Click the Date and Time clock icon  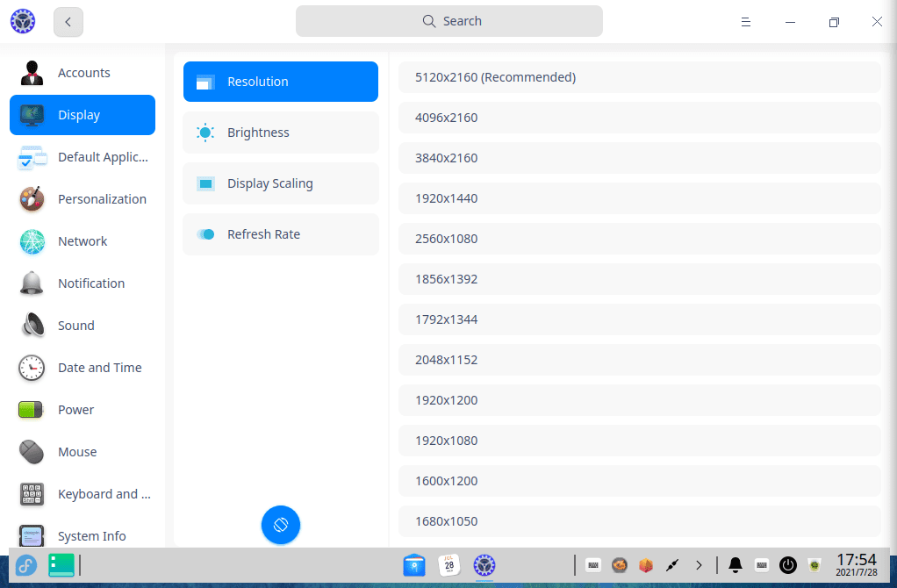pyautogui.click(x=32, y=368)
